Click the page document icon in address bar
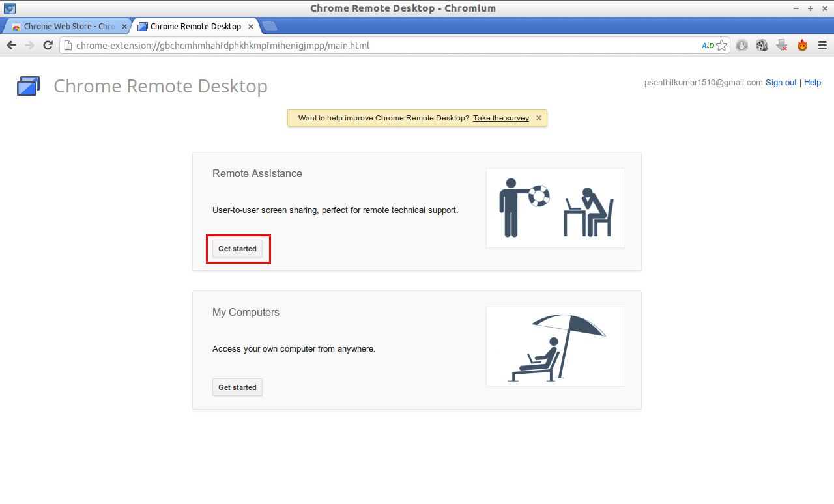The image size is (834, 504). tap(67, 46)
